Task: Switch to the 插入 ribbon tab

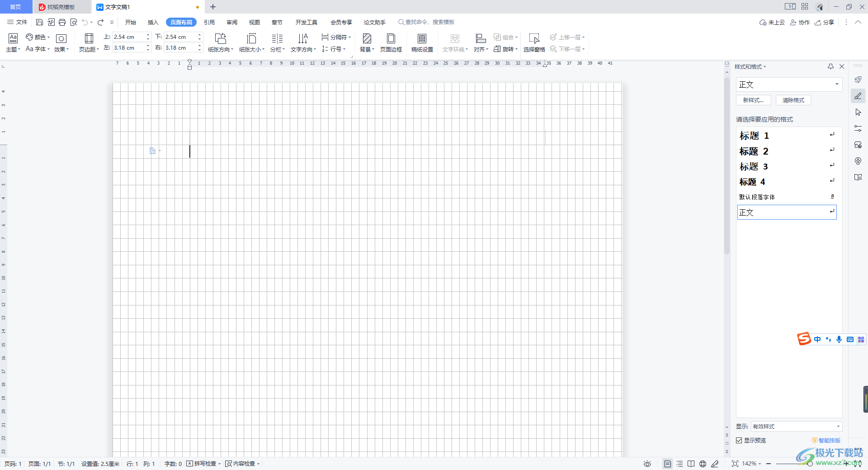Action: [x=153, y=22]
